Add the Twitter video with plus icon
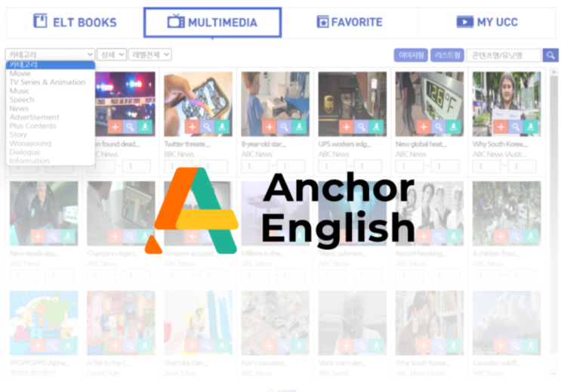Screen dimensions: 561x392 (192, 127)
